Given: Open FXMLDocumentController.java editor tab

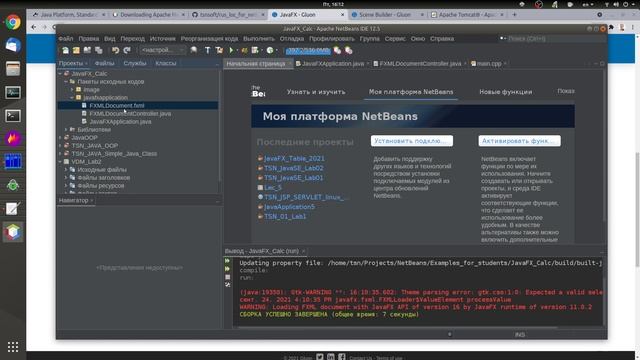Looking at the screenshot, I should (420, 64).
